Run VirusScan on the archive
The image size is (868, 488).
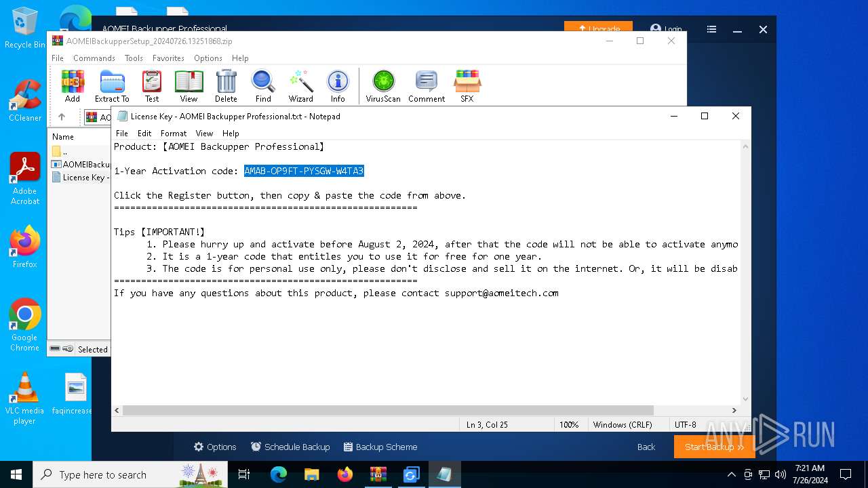click(383, 86)
